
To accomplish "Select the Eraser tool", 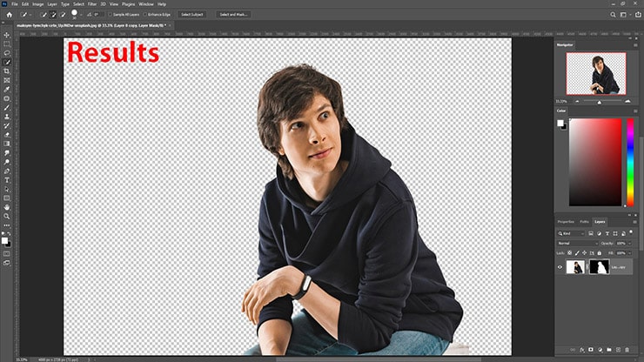I will [x=7, y=135].
